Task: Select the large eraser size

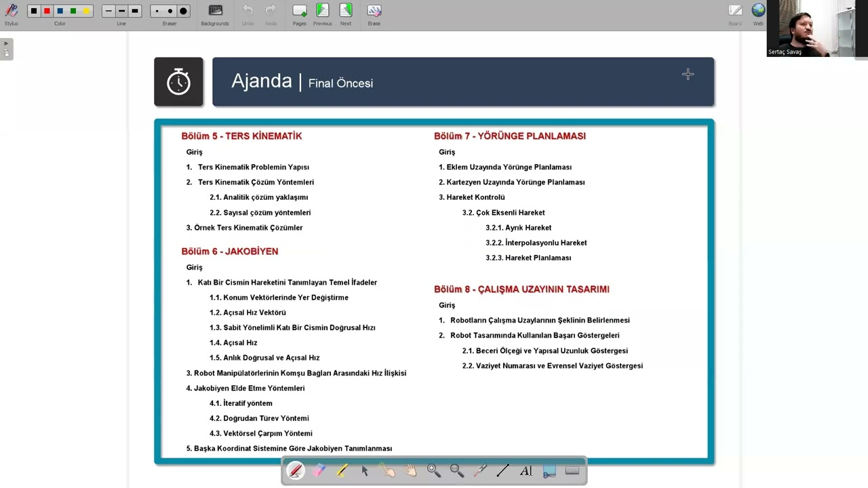Action: tap(183, 11)
